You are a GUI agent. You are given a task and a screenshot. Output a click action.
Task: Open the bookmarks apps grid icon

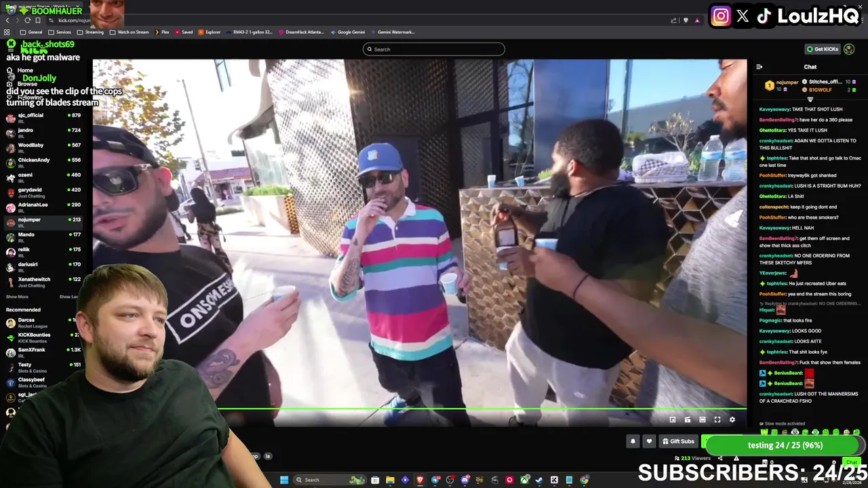click(7, 32)
